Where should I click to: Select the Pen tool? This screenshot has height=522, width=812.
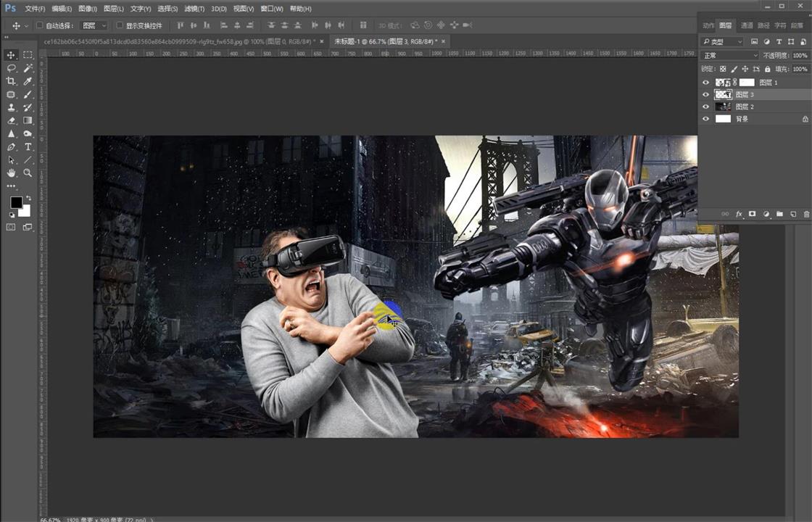[x=11, y=147]
